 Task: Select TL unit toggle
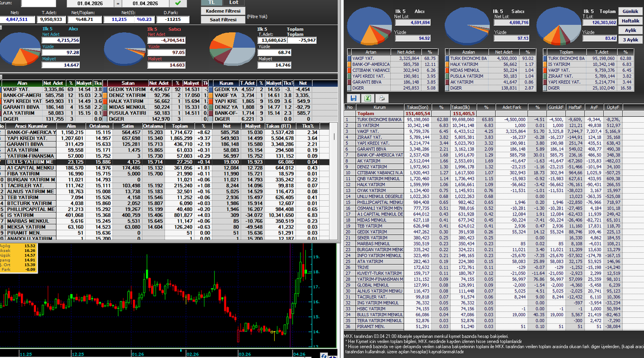(211, 3)
